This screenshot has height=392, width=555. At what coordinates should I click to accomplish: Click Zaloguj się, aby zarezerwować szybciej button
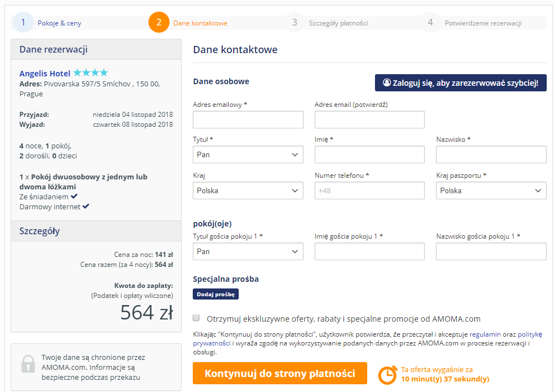coord(460,83)
